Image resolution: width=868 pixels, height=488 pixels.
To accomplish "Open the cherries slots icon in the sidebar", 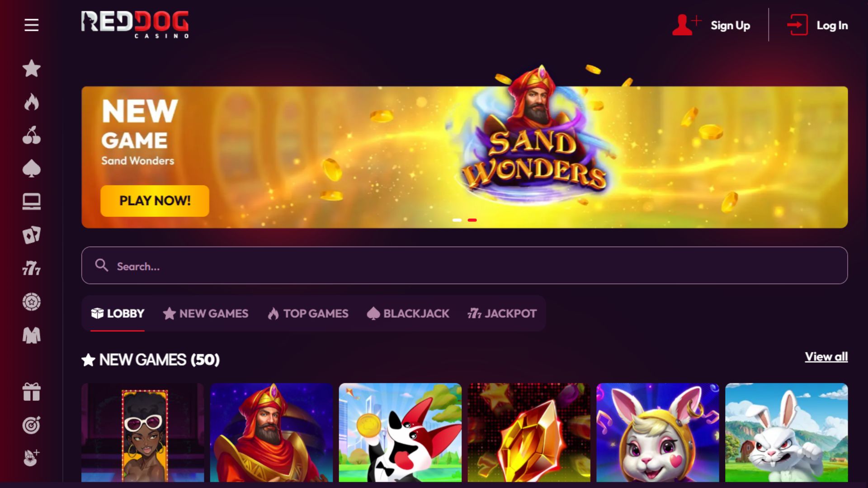I will 31,135.
